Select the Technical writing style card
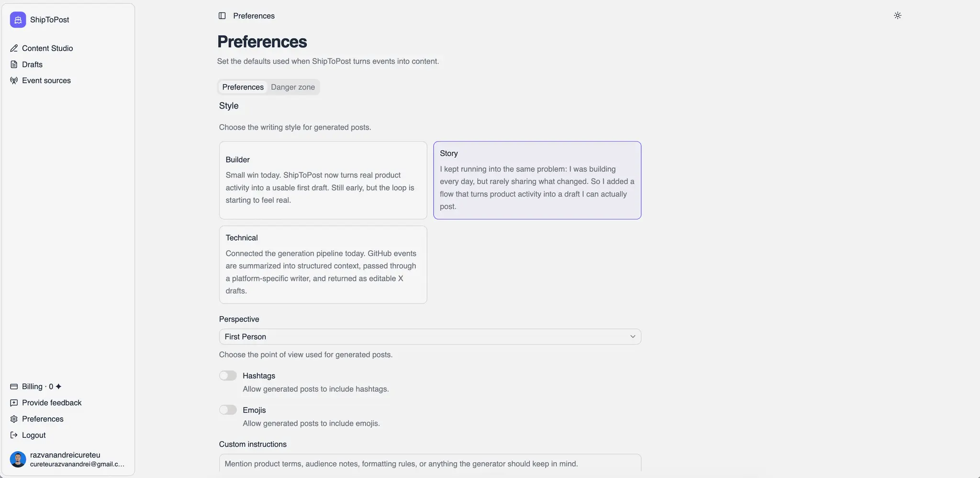 coord(323,265)
